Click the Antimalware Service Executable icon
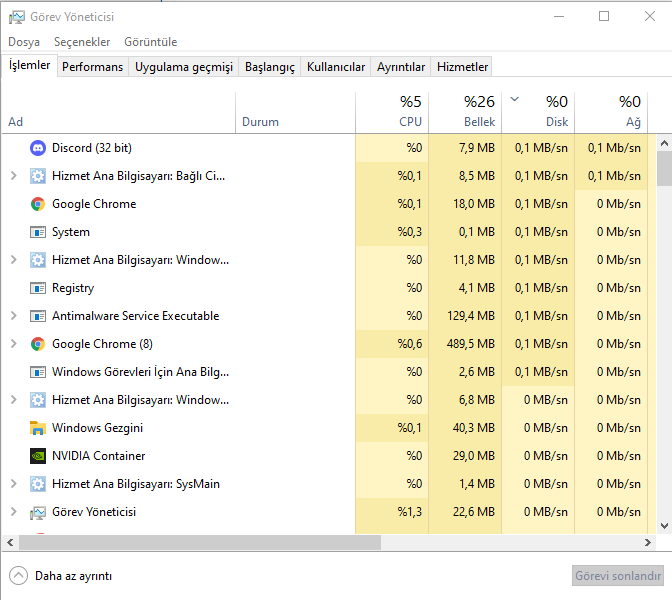 pyautogui.click(x=38, y=316)
